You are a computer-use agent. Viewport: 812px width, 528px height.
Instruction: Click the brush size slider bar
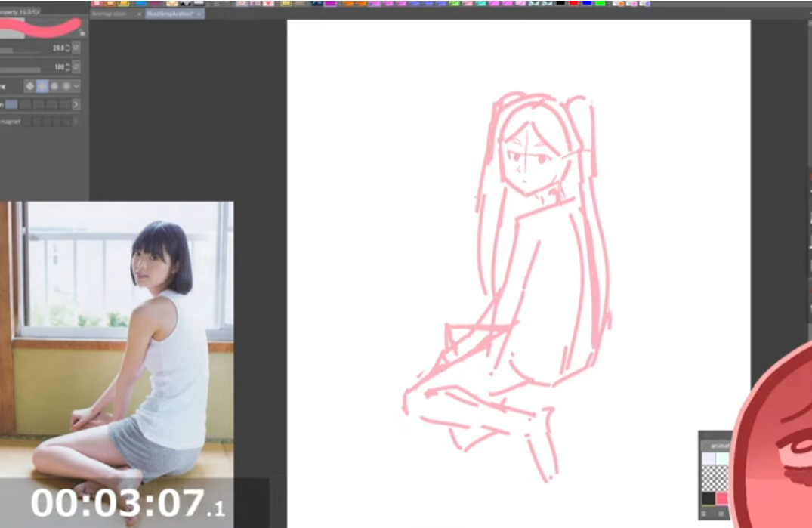tap(20, 51)
